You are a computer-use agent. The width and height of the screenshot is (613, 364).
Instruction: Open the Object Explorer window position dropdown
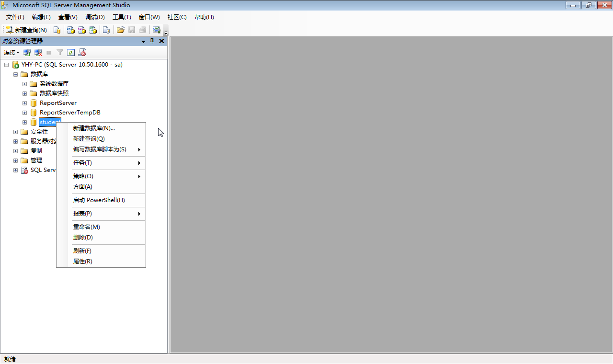point(143,41)
